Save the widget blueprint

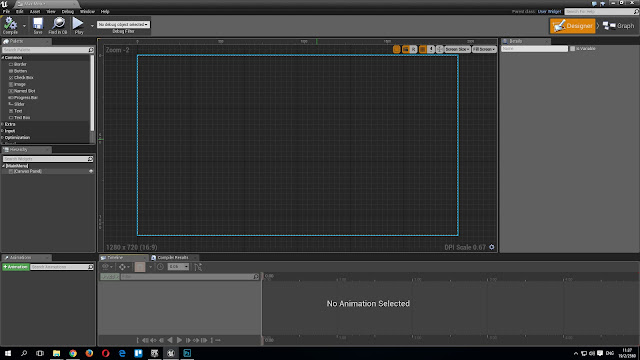tap(38, 26)
